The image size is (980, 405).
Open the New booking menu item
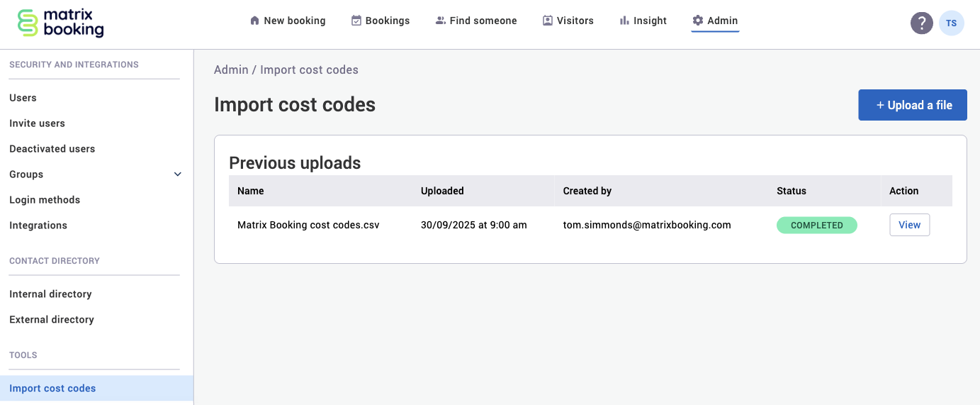[x=288, y=21]
